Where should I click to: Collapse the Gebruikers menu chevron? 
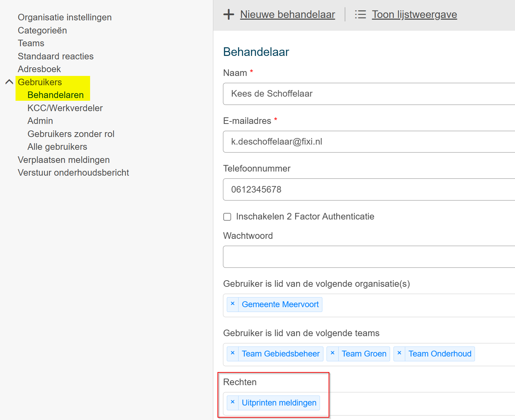[9, 82]
